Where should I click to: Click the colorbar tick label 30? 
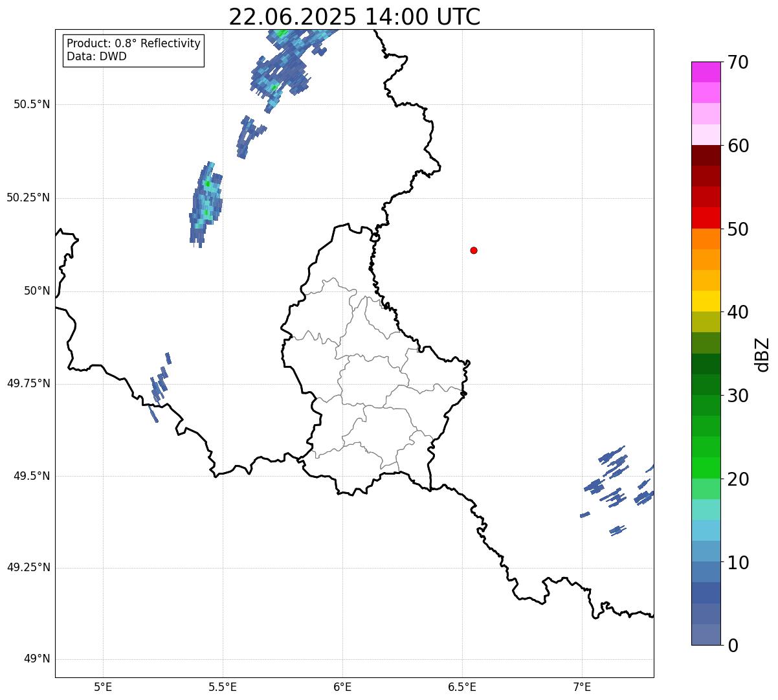click(x=738, y=396)
